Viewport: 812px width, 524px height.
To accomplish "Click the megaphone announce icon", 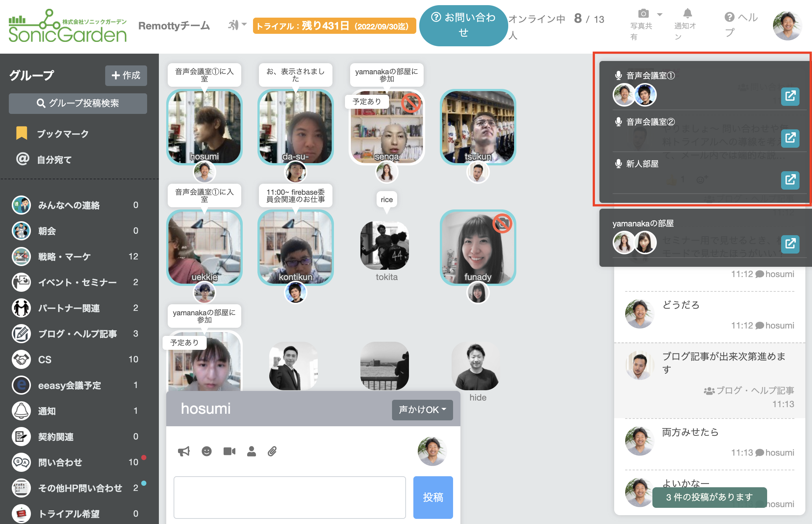I will click(x=184, y=451).
